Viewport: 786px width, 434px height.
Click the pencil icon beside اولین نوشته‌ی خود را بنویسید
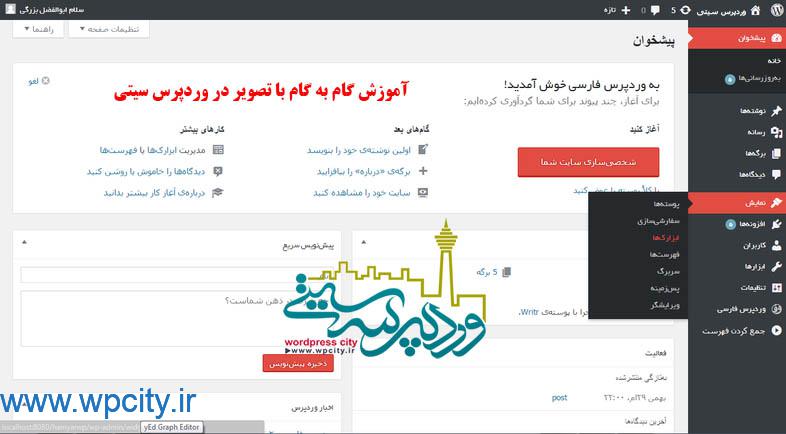423,149
